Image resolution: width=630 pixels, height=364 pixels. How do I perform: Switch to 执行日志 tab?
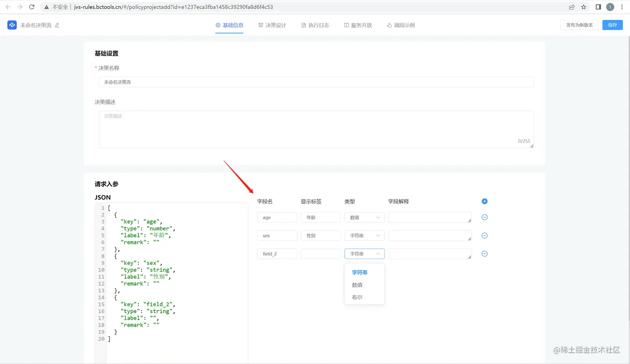(315, 25)
